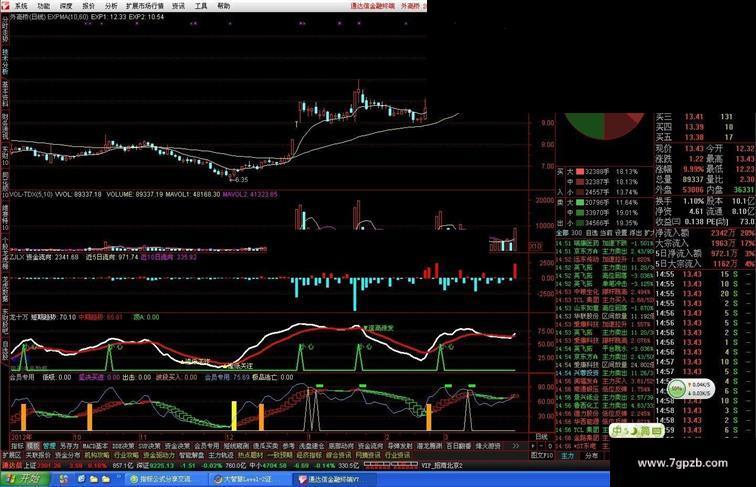
Task: Switch to the 分布 panel tab
Action: tap(592, 455)
